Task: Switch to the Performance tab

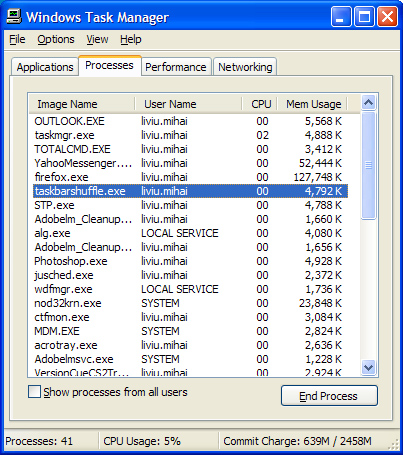Action: point(176,67)
